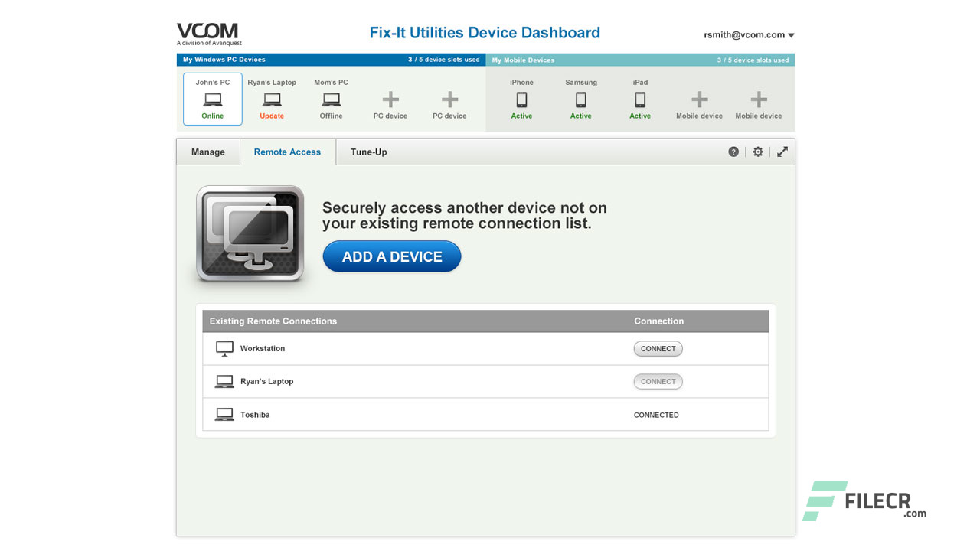Click the Connection column header
The height and width of the screenshot is (551, 980).
[x=659, y=321]
